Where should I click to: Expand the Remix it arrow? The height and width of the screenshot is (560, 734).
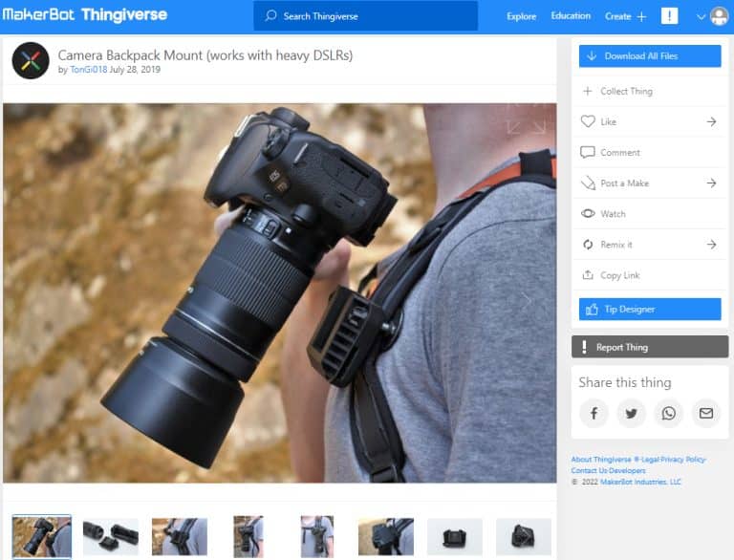click(711, 245)
